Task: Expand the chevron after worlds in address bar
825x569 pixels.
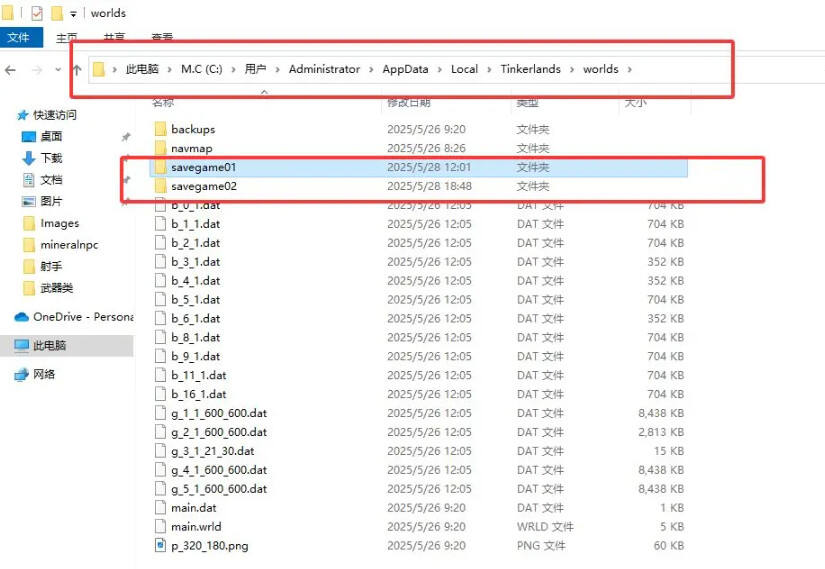Action: point(629,69)
